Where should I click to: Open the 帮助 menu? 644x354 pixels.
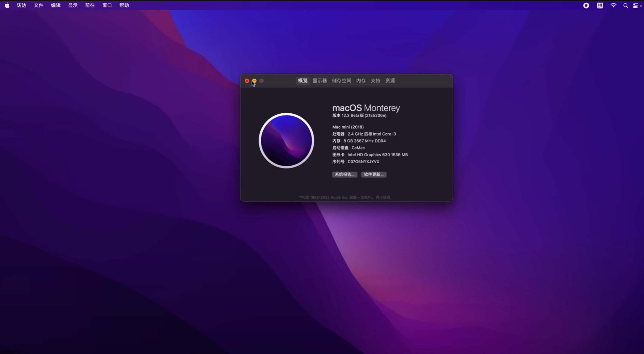click(x=124, y=5)
